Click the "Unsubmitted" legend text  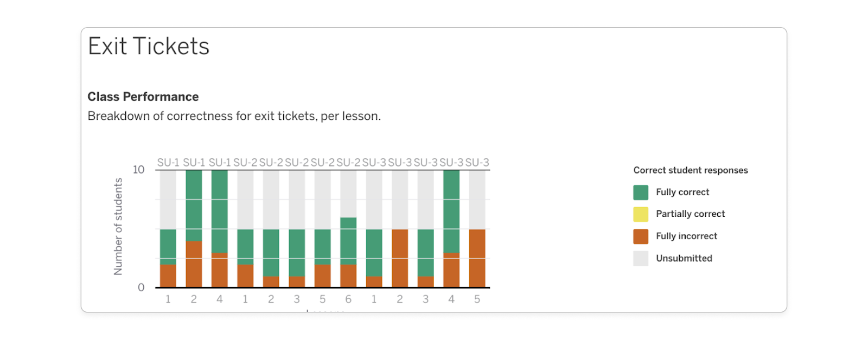pyautogui.click(x=684, y=258)
